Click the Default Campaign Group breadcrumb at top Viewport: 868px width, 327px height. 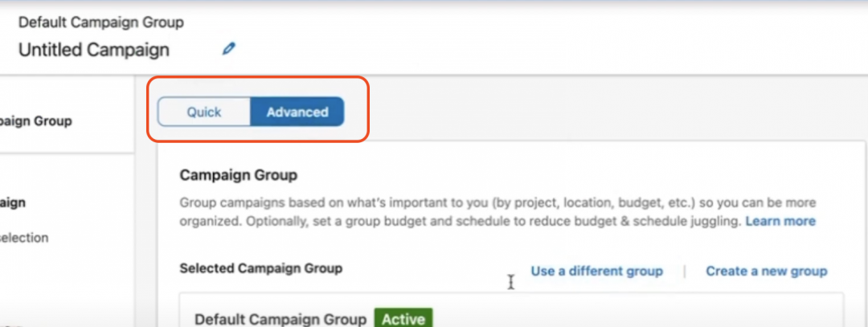click(101, 22)
